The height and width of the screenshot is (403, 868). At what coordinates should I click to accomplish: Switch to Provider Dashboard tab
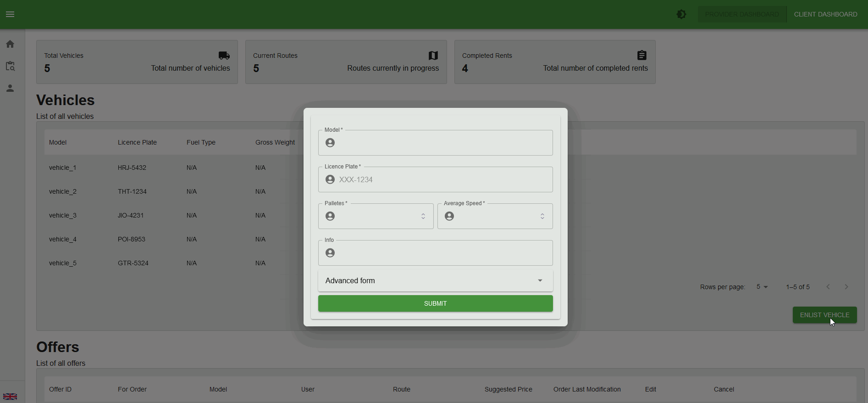coord(741,14)
